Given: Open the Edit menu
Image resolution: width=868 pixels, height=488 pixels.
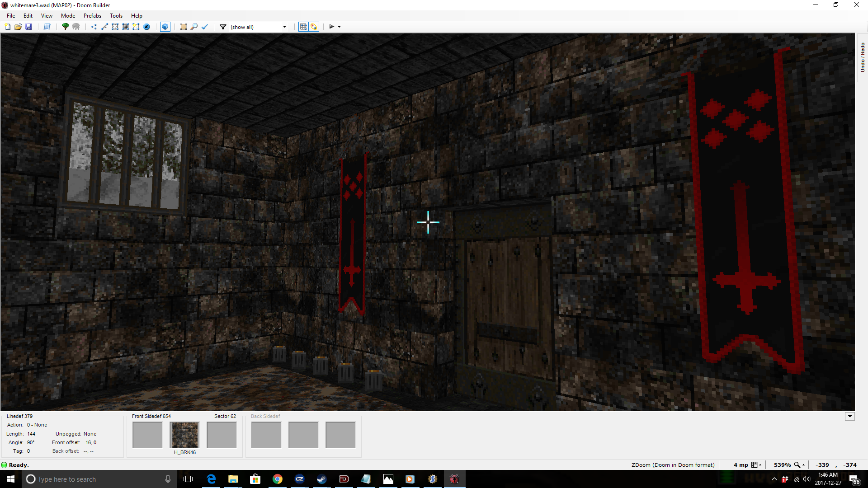Looking at the screenshot, I should 28,15.
